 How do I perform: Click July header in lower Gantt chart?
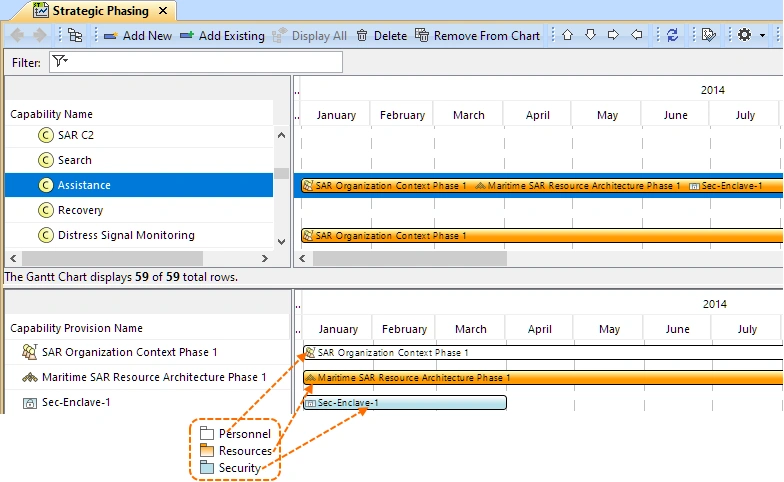click(x=747, y=329)
